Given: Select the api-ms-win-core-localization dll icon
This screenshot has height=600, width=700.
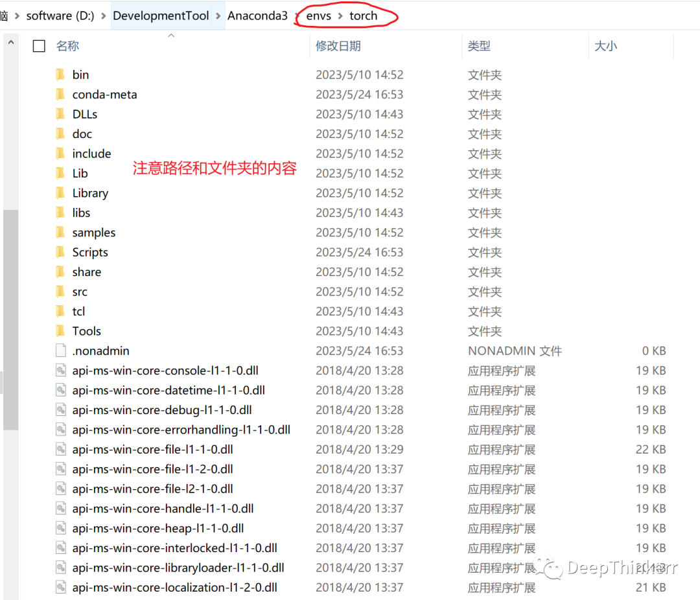Looking at the screenshot, I should [61, 586].
